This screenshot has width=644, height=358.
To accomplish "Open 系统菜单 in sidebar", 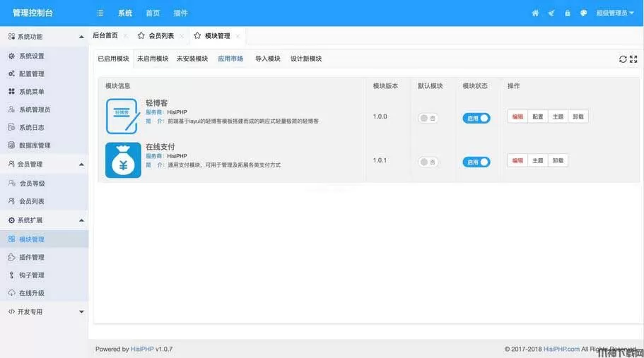I will (x=44, y=92).
